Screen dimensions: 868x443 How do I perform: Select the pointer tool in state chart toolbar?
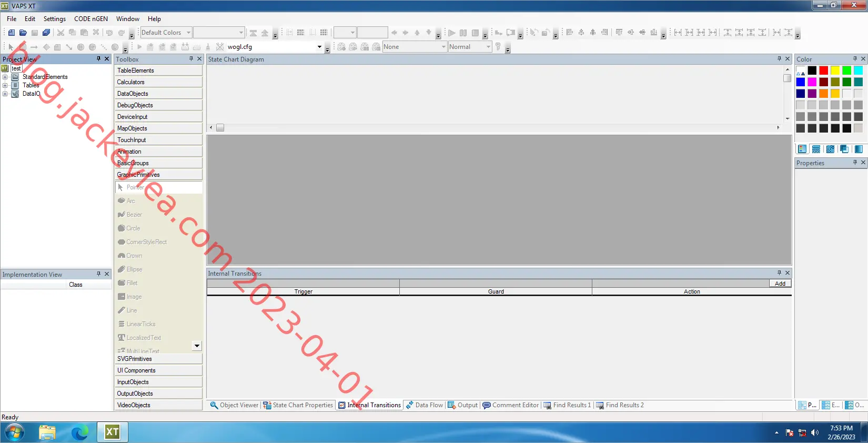[11, 47]
